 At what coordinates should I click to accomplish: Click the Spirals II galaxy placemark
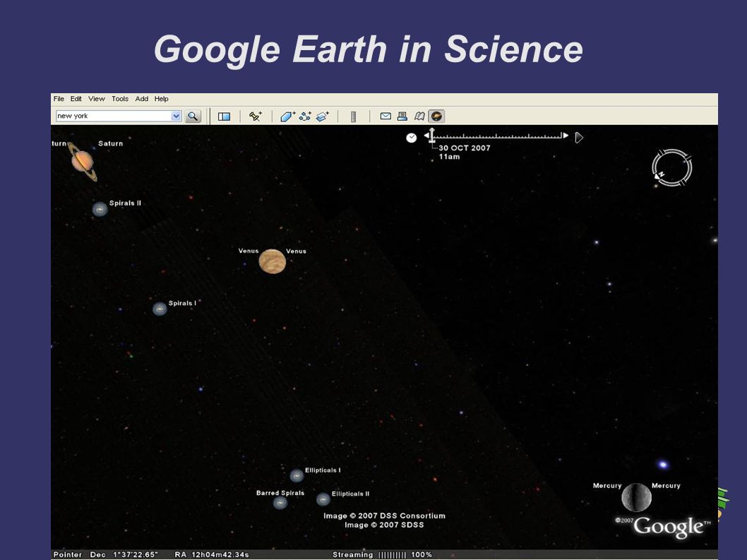pyautogui.click(x=100, y=209)
